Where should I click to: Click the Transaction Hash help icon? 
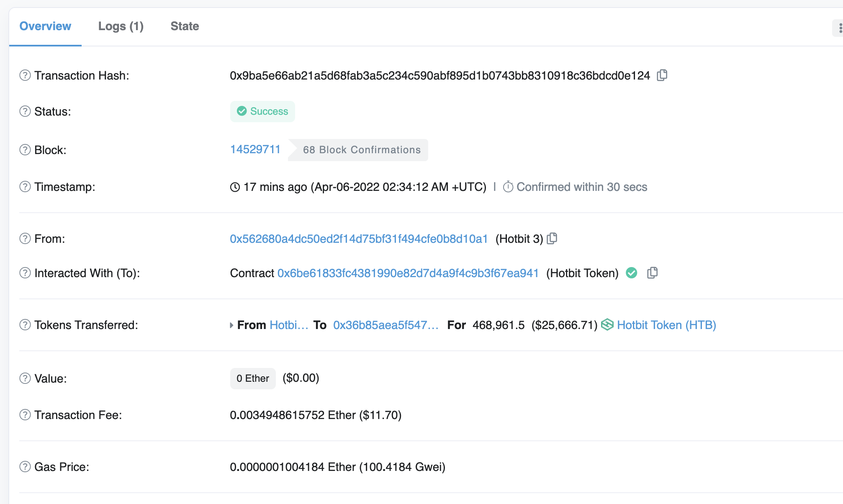[x=25, y=75]
